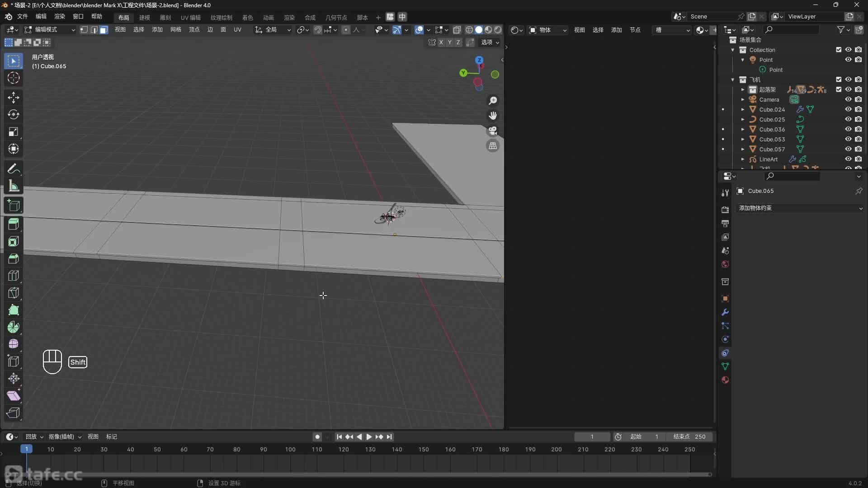
Task: Click the 标记 marker menu in timeline
Action: 111,437
